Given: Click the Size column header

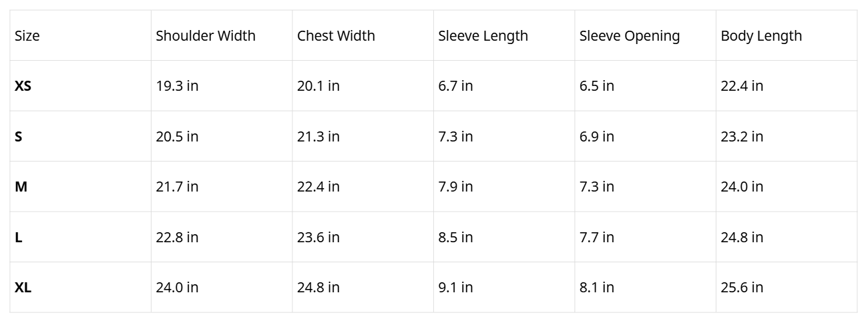Looking at the screenshot, I should click(x=27, y=36).
